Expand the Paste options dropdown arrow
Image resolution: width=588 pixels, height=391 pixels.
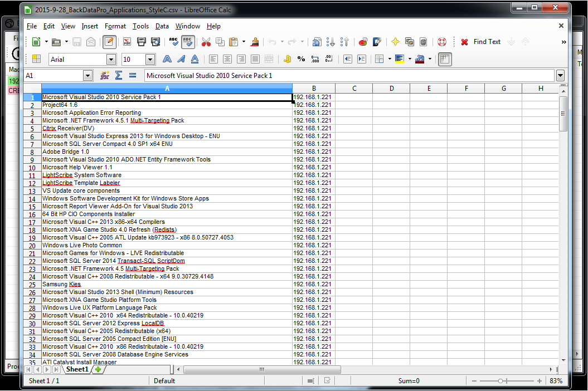[244, 42]
